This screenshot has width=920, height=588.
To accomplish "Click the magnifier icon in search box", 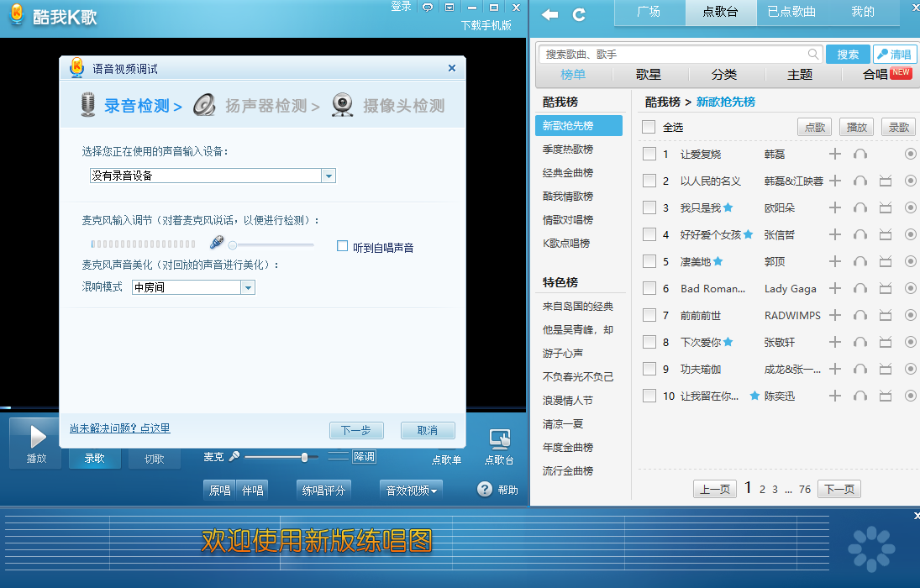I will click(812, 54).
